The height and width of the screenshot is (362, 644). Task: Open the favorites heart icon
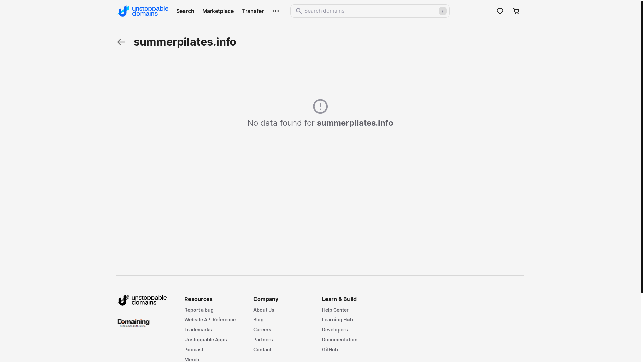click(x=500, y=11)
